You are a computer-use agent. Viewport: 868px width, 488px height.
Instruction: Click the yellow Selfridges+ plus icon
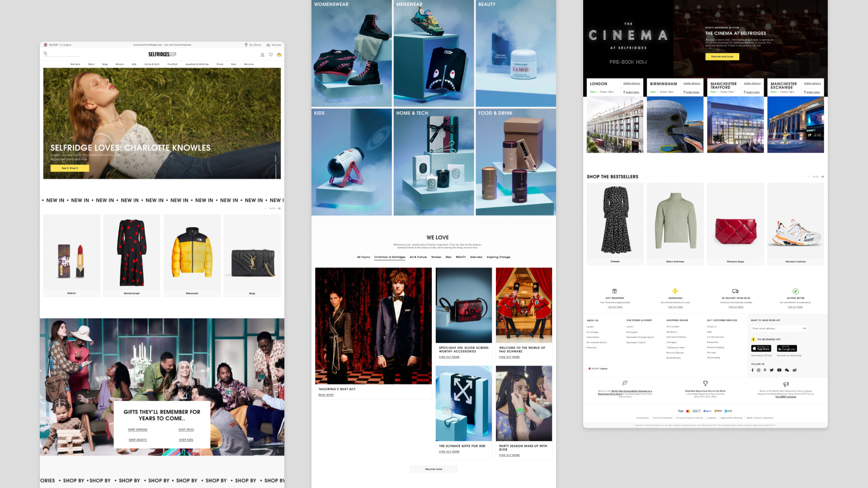675,291
